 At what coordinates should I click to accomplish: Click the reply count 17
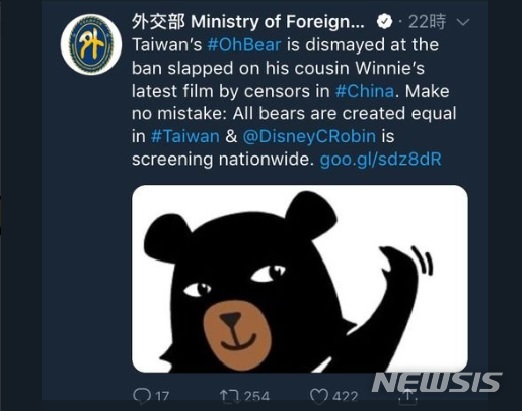coord(162,397)
